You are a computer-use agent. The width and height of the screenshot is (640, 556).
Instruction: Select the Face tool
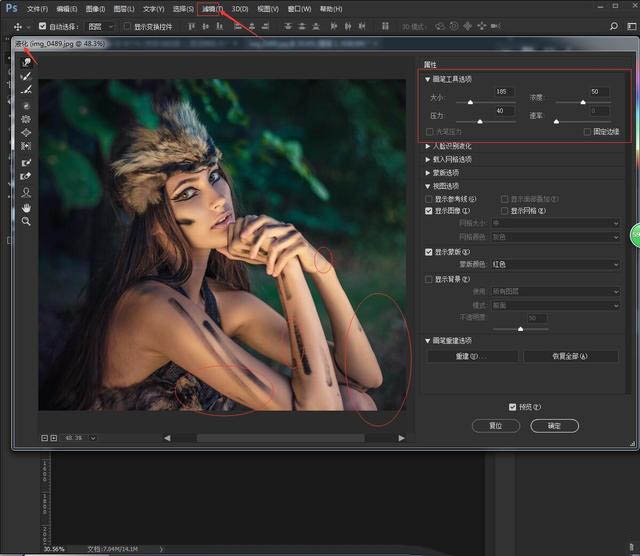pos(26,191)
